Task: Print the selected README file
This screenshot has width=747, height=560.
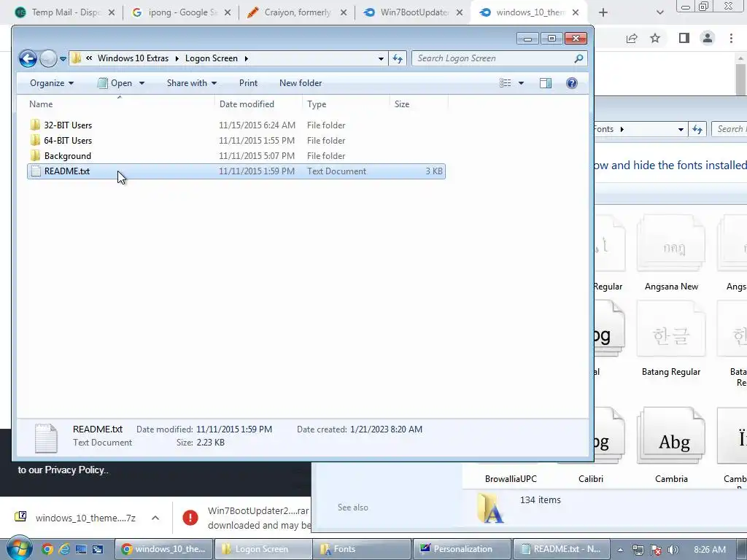Action: click(x=248, y=83)
